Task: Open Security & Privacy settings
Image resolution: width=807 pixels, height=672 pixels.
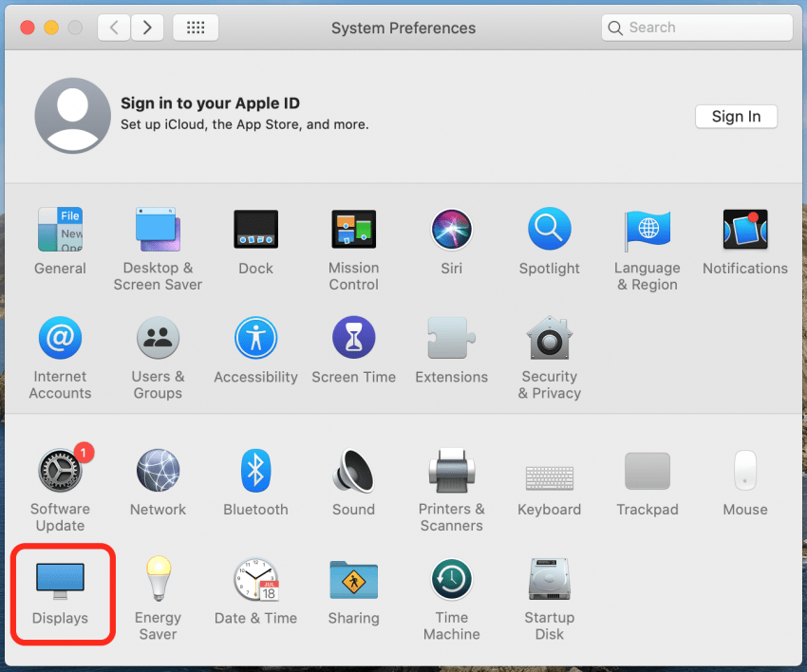Action: (549, 337)
